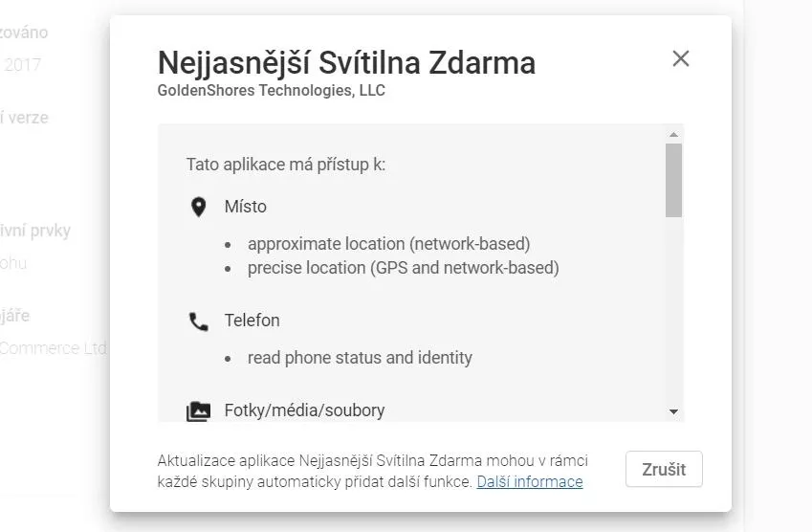Click the "Tato aplikace má přístup k:" text
The width and height of the screenshot is (812, 532).
pyautogui.click(x=286, y=165)
